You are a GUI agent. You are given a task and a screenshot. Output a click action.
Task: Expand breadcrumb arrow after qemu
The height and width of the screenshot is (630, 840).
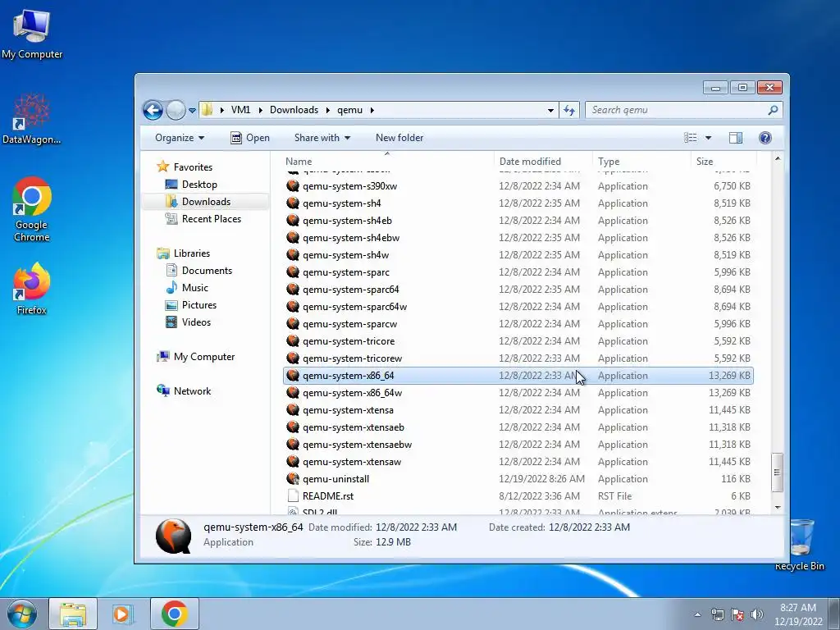point(372,111)
